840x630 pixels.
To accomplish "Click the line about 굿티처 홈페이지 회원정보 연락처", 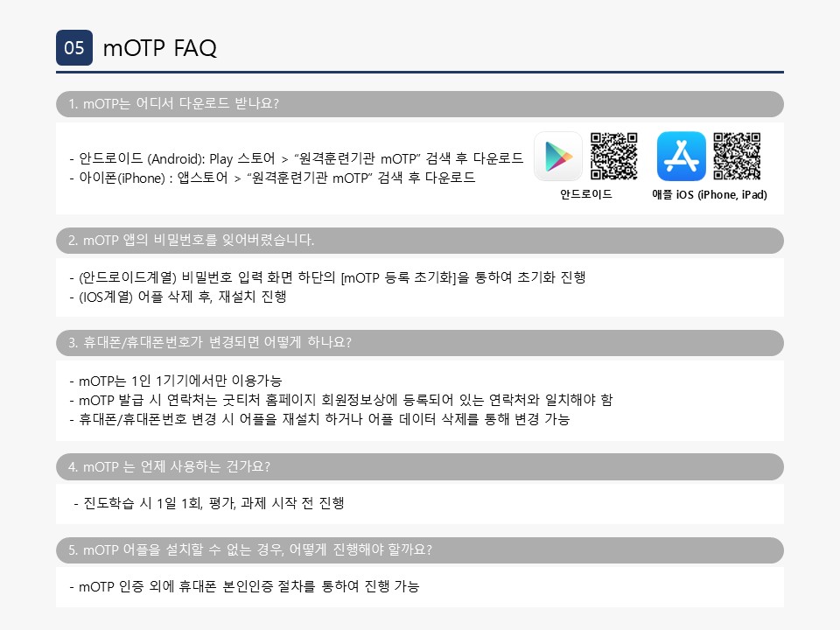I will click(340, 400).
